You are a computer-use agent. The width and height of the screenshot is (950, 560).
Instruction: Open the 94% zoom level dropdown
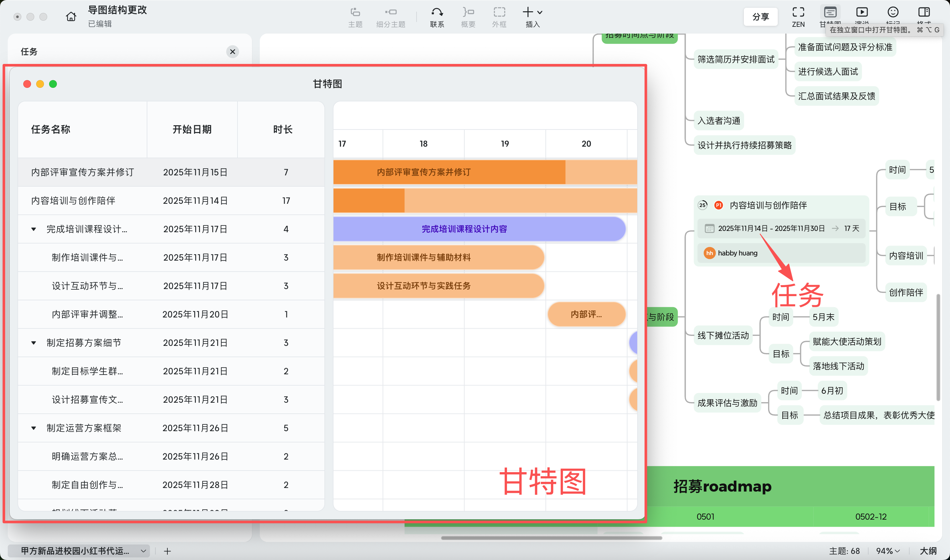coord(888,551)
